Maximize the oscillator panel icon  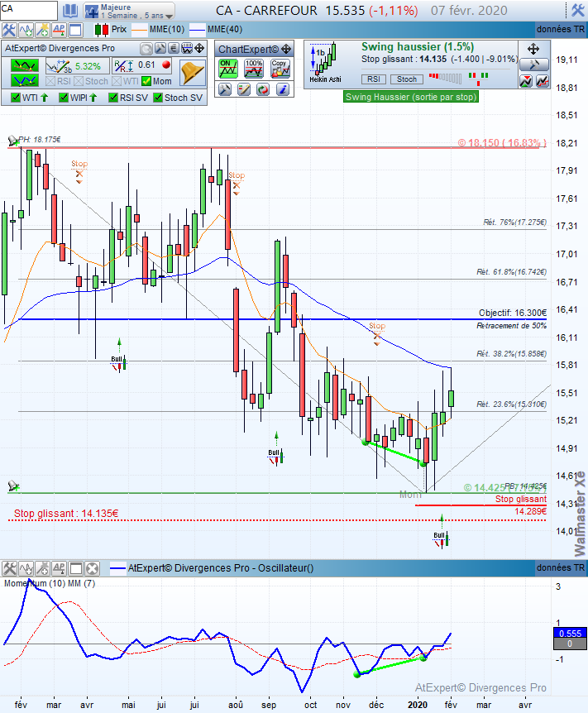tap(75, 568)
